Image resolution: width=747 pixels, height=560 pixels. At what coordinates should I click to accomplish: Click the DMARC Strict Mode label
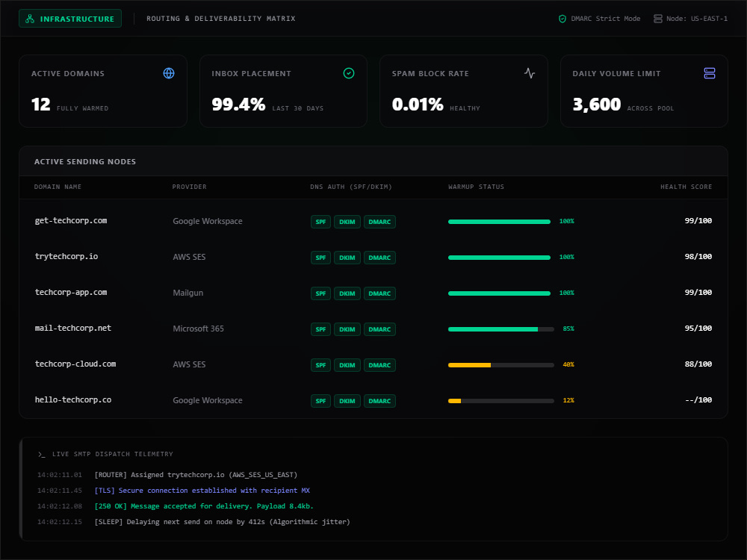click(606, 19)
